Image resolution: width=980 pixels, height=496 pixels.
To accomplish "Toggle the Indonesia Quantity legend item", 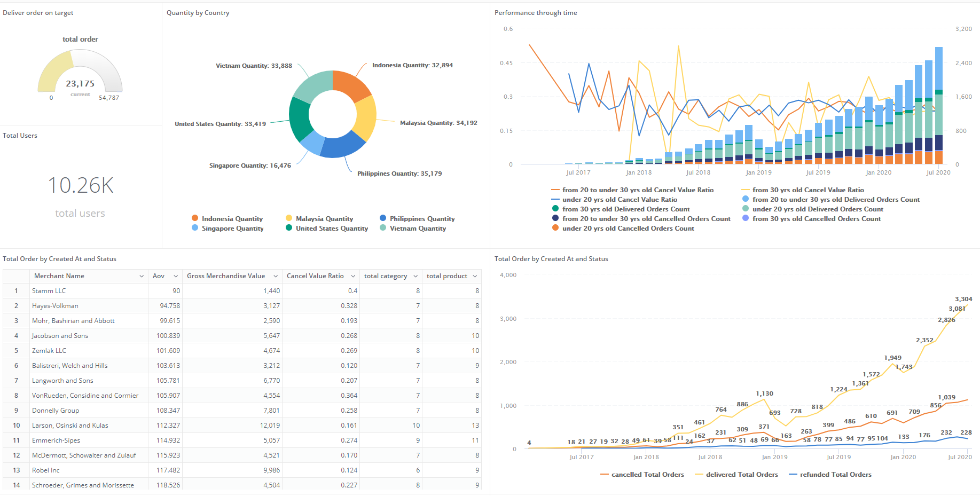I will [232, 219].
